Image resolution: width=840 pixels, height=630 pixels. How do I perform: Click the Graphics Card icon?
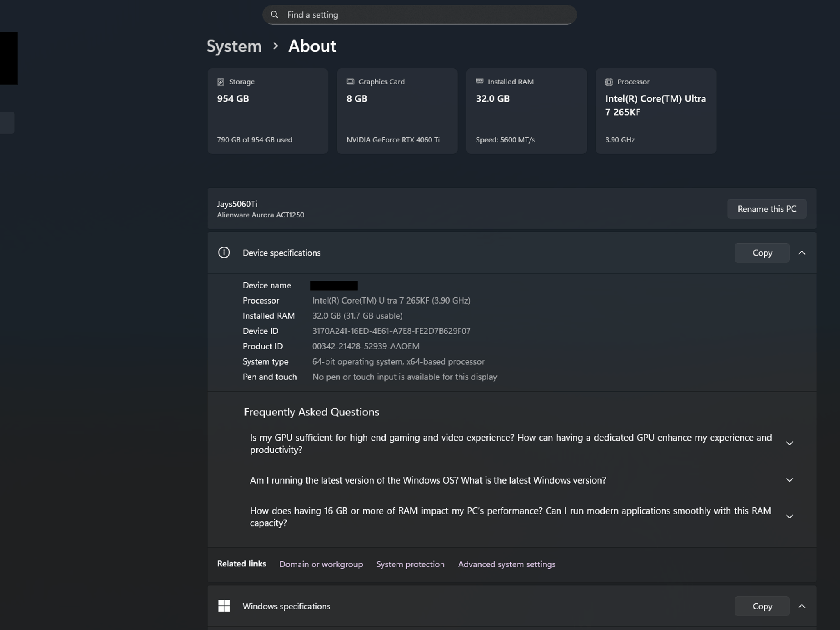pyautogui.click(x=350, y=82)
